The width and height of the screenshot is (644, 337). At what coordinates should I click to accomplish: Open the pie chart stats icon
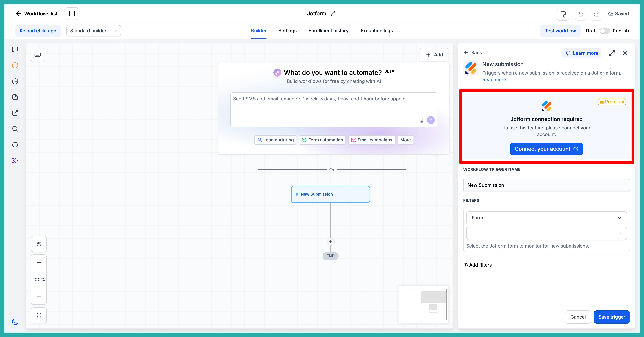(x=15, y=81)
